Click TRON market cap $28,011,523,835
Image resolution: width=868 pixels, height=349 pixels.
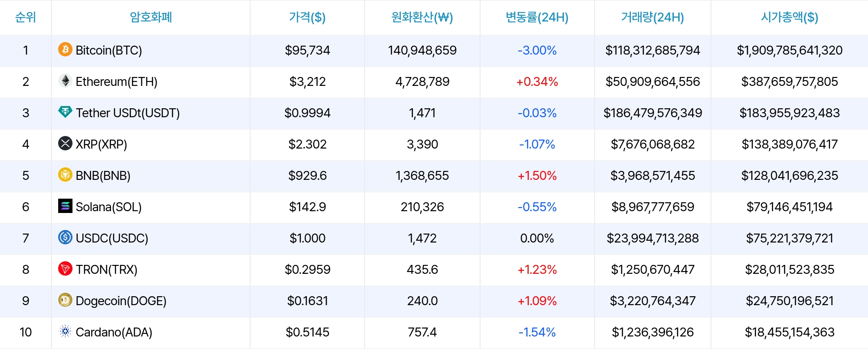pos(790,269)
